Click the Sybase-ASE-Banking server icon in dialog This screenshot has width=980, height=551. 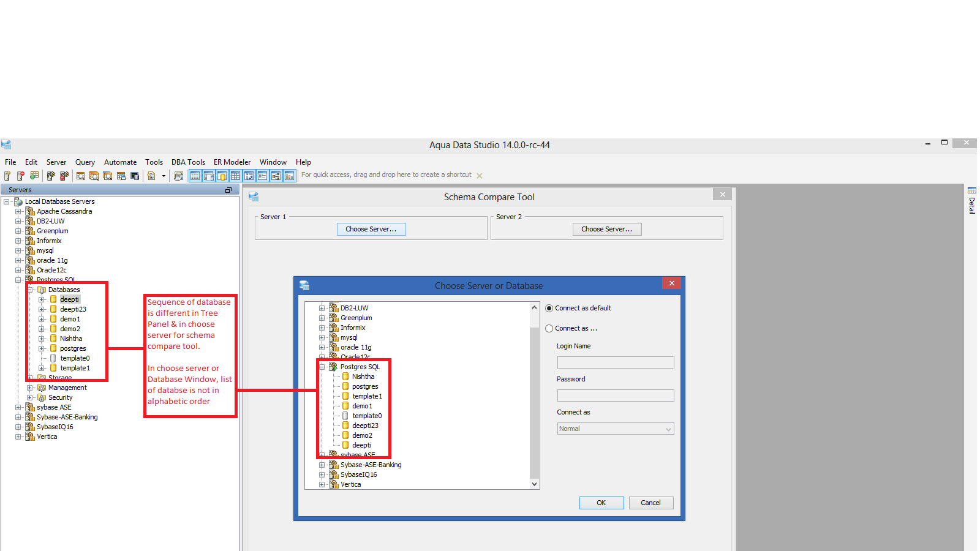(x=334, y=465)
